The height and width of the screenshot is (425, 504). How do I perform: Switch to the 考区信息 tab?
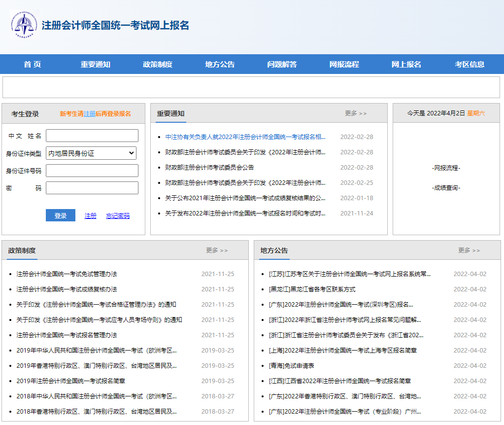click(x=470, y=64)
